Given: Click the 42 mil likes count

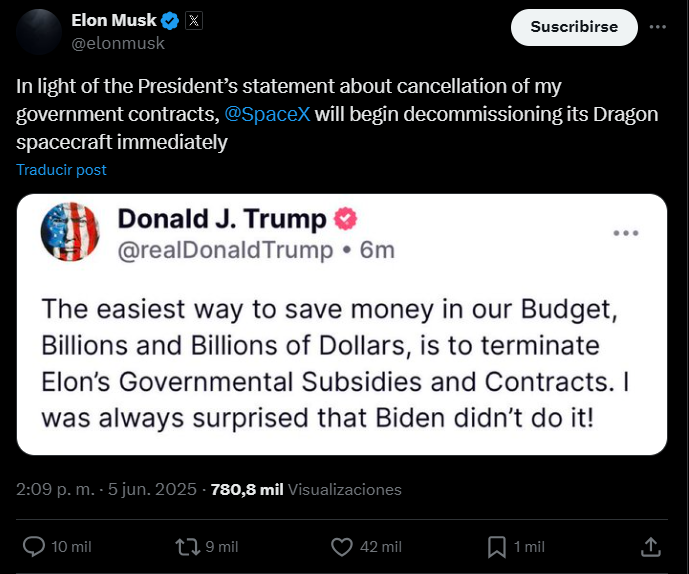Looking at the screenshot, I should [x=380, y=547].
